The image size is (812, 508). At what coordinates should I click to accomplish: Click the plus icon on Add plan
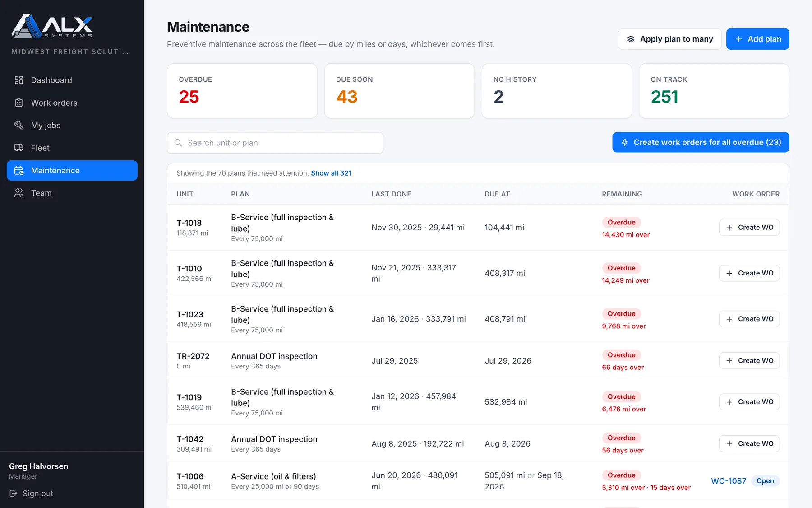pos(738,39)
